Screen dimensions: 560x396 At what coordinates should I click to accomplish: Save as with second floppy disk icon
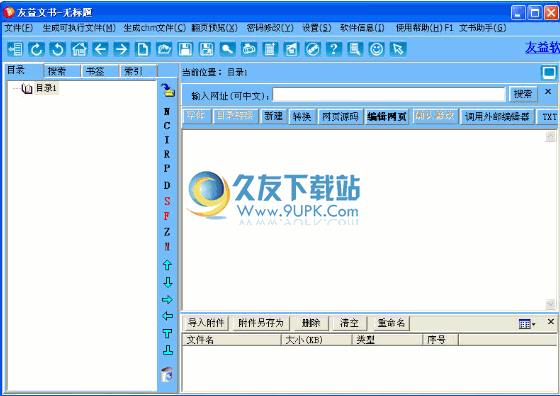click(x=206, y=49)
